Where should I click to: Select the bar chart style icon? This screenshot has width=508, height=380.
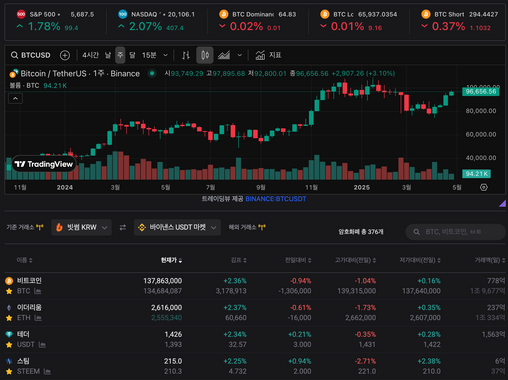point(186,55)
